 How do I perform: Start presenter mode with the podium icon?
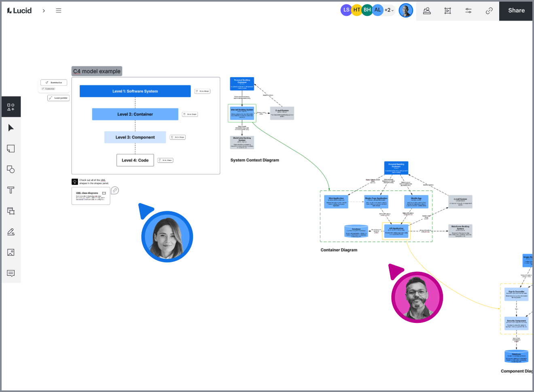pyautogui.click(x=427, y=11)
